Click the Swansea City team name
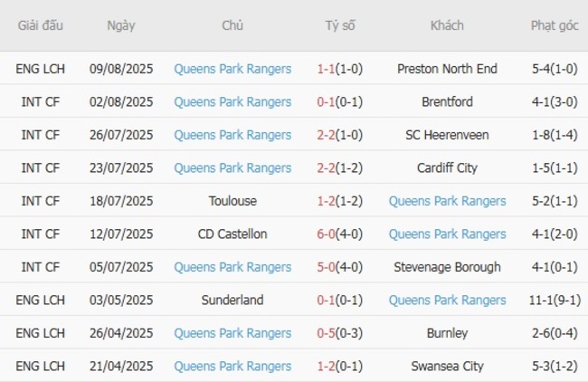 (447, 366)
